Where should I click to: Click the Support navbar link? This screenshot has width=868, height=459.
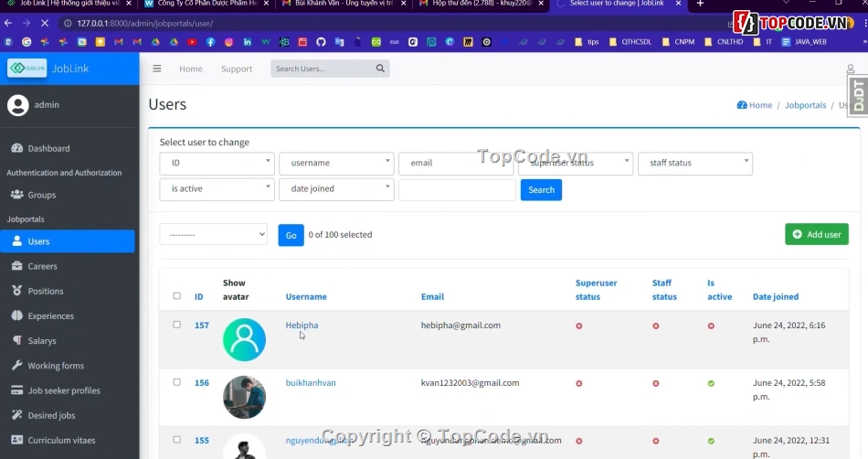tap(237, 69)
